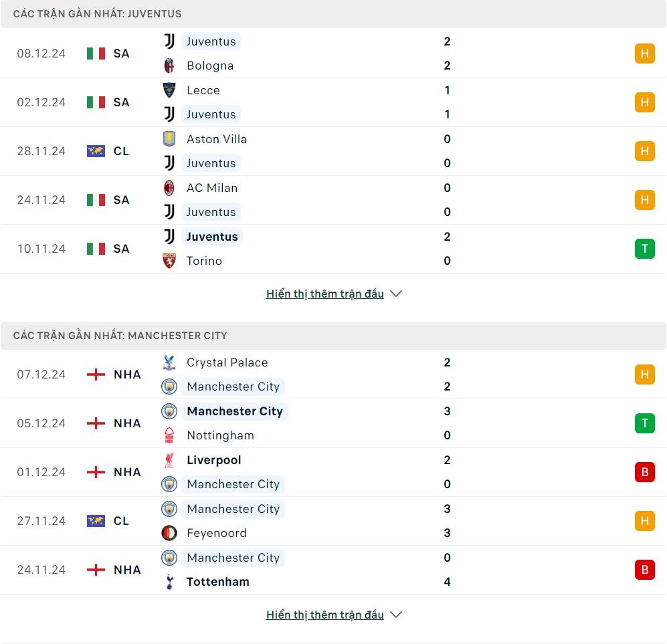The width and height of the screenshot is (667, 644).
Task: Click the AC Milan club crest
Action: [x=169, y=188]
